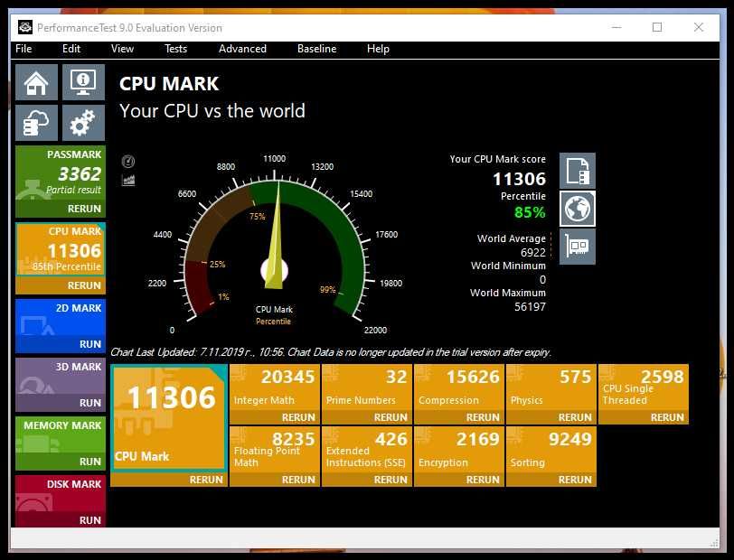Click the Prime Numbers 32 score
Image resolution: width=734 pixels, height=560 pixels.
(x=397, y=377)
